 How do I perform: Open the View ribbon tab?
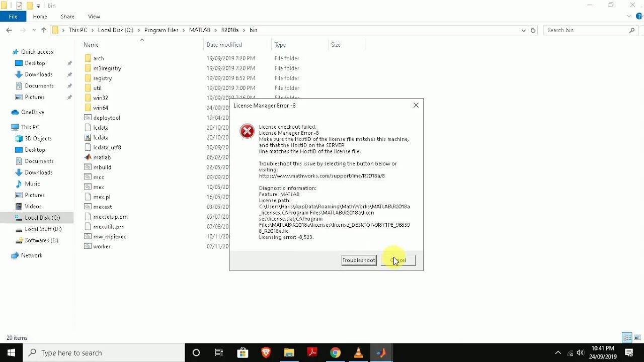click(94, 17)
